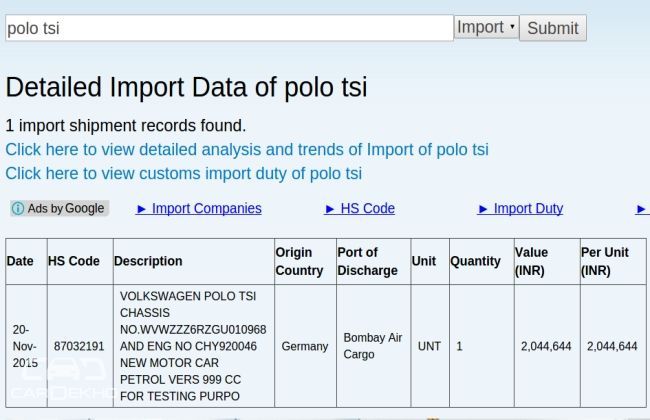Viewport: 650px width, 420px height.
Task: Click the '1 import shipment records found' text
Action: [x=126, y=126]
